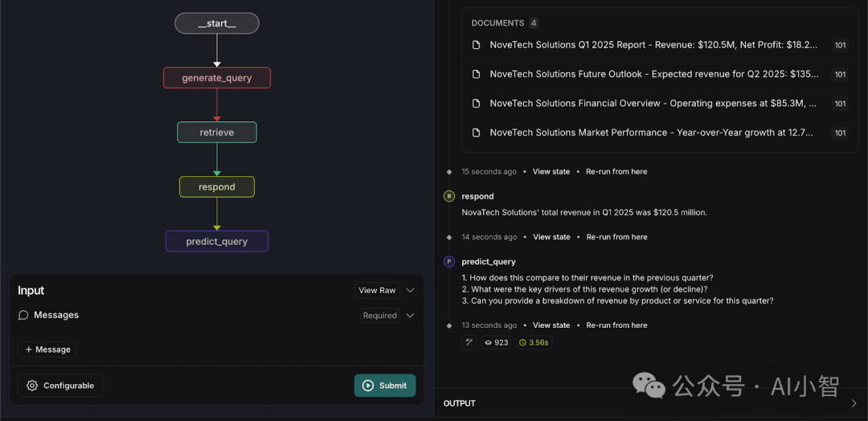Image resolution: width=868 pixels, height=421 pixels.
Task: Click the speech bubble icon beside Messages
Action: 23,315
